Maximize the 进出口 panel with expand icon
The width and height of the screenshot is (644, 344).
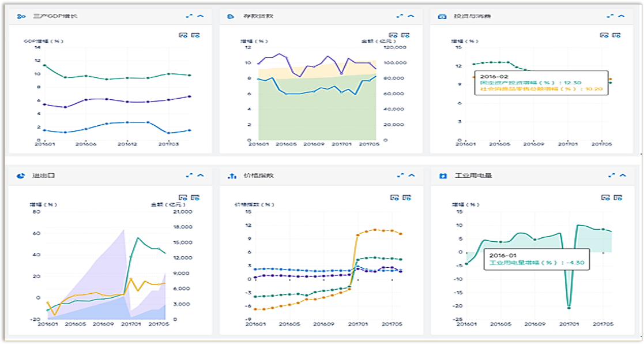pos(189,175)
